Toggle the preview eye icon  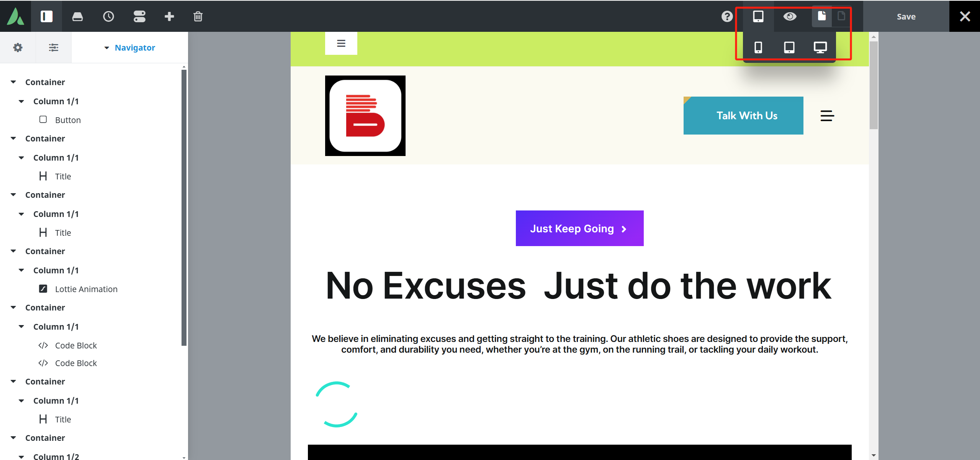pos(790,16)
